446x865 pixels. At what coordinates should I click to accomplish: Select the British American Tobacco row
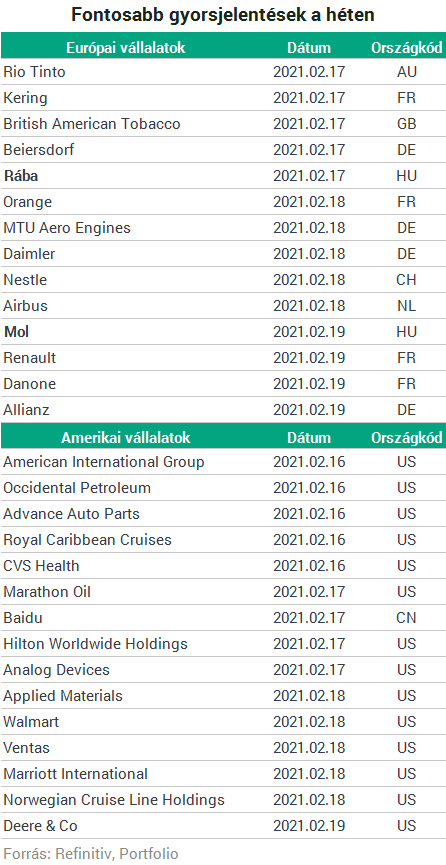coord(223,124)
